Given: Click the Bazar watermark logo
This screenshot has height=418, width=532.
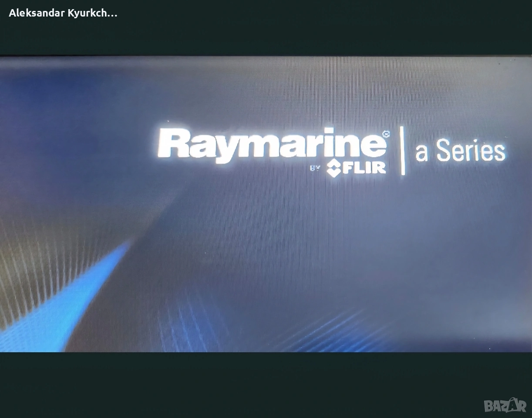Looking at the screenshot, I should coord(505,405).
